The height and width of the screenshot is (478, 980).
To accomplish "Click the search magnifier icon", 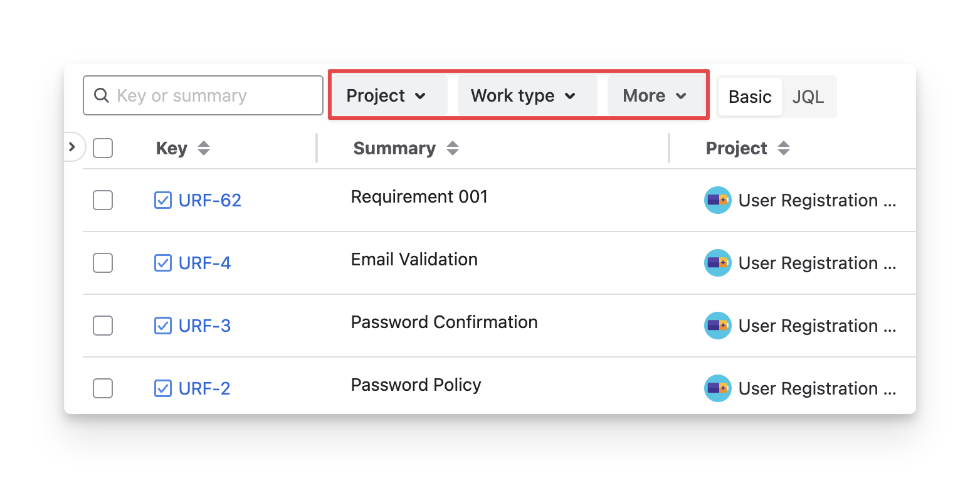I will 101,96.
